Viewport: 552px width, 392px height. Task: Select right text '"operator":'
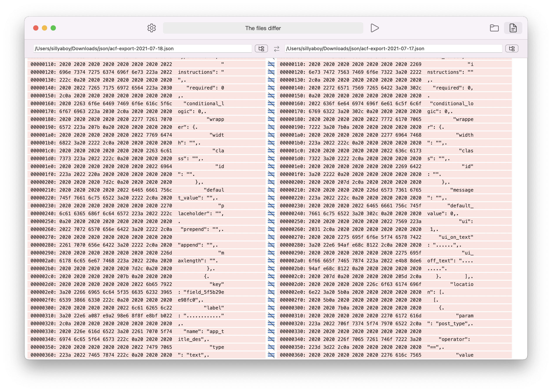pyautogui.click(x=454, y=339)
